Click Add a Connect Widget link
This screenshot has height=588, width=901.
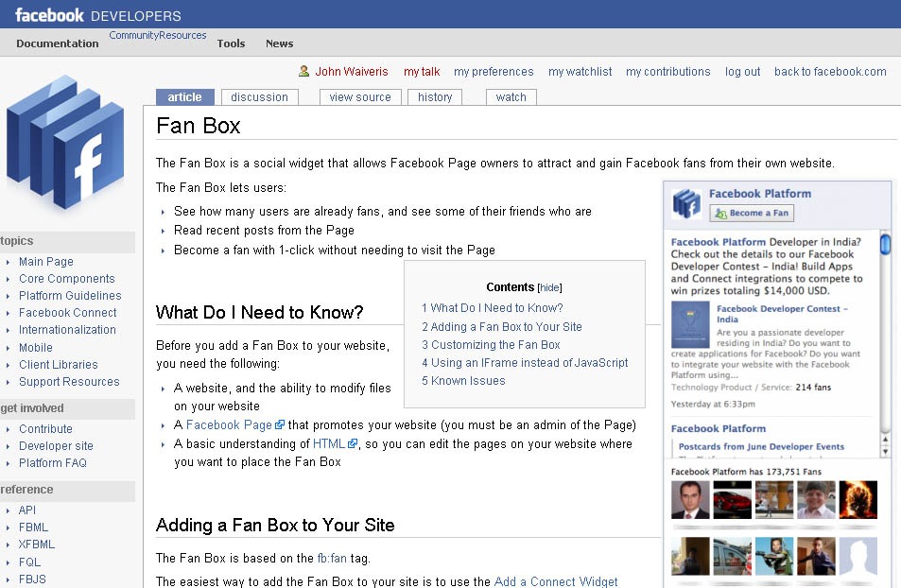coord(556,581)
